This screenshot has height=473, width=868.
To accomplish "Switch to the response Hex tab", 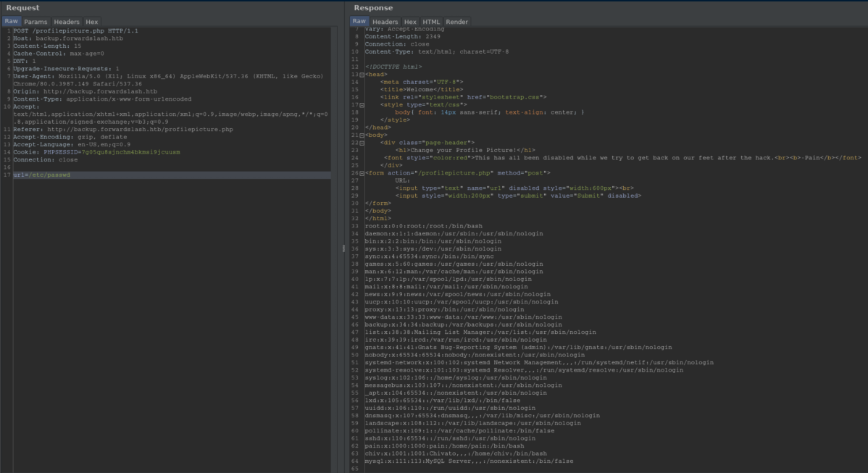I will point(410,22).
